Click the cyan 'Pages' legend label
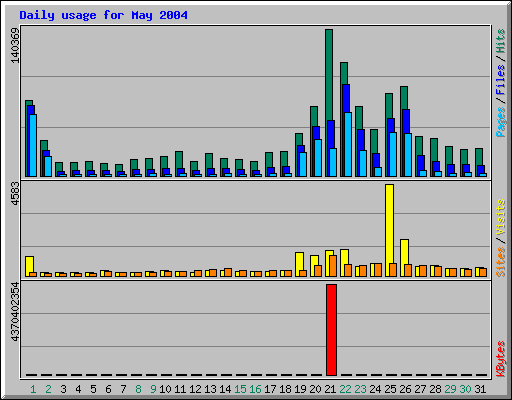The width and height of the screenshot is (512, 400). [x=500, y=122]
